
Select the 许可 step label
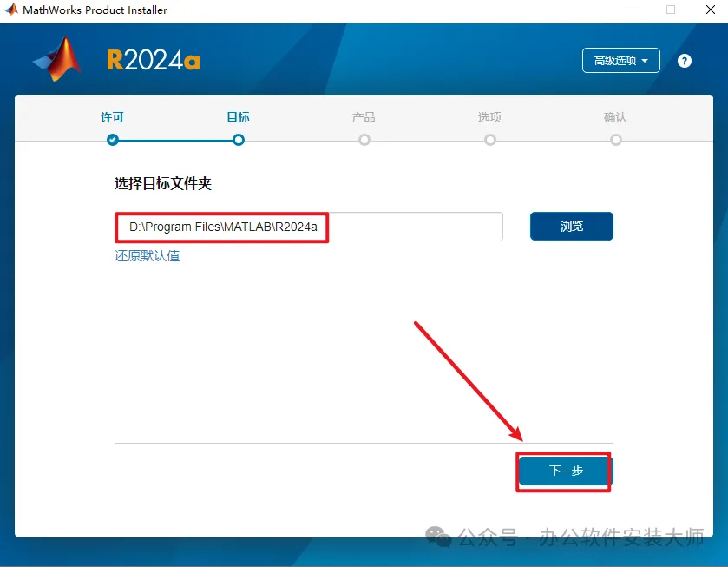(x=112, y=117)
